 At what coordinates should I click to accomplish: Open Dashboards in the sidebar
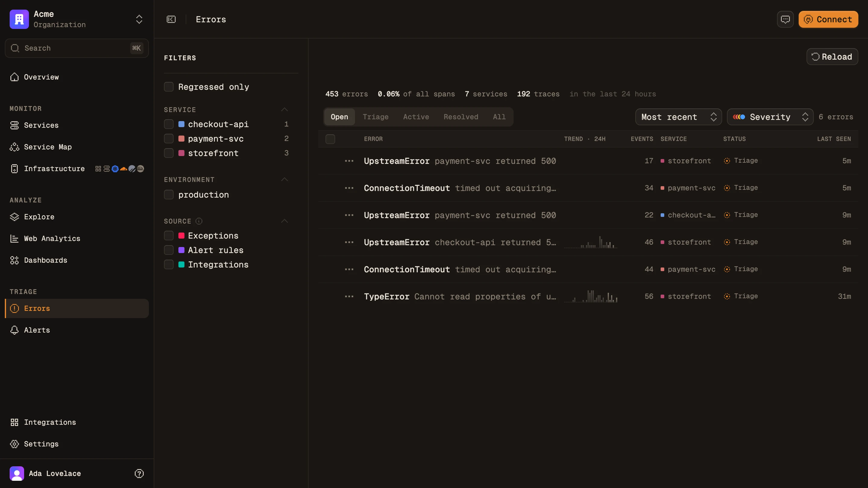(77, 260)
